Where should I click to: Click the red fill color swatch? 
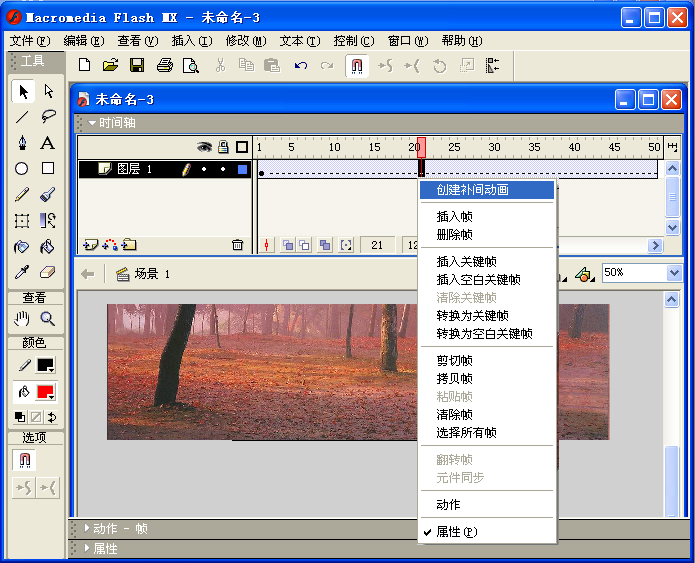(x=46, y=392)
